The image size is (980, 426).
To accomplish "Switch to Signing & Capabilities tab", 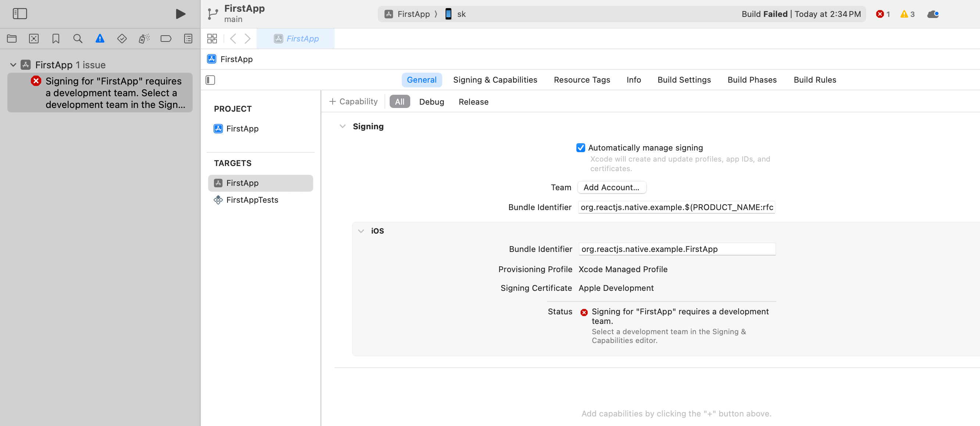I will [x=495, y=80].
